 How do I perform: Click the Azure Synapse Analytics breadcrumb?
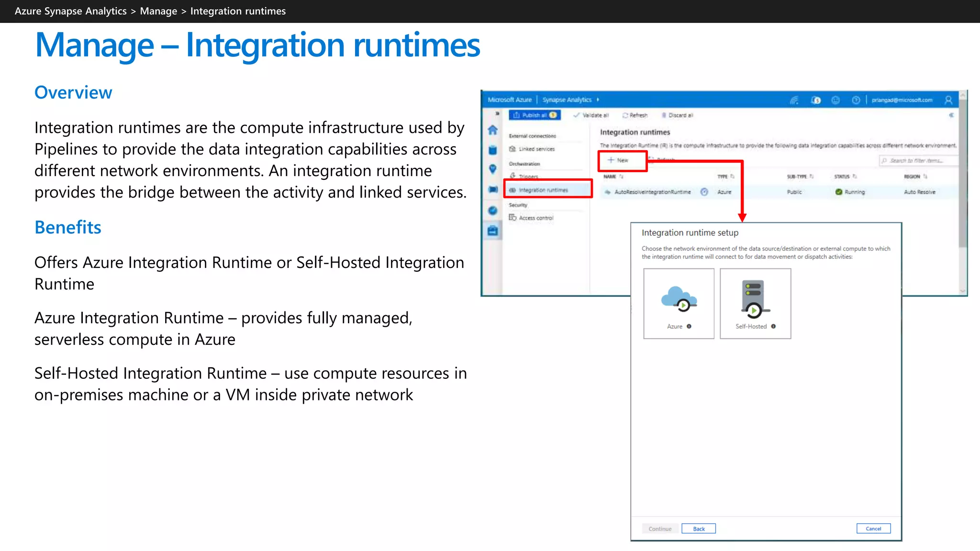(x=71, y=11)
